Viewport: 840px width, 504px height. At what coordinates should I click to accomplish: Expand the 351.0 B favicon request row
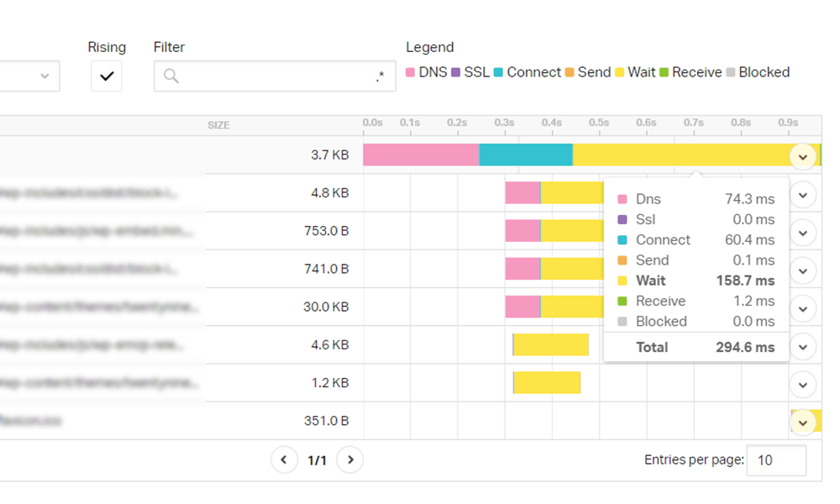802,423
